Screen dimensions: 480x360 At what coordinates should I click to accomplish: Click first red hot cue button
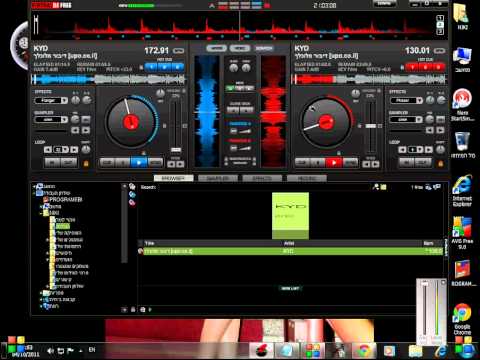[x=412, y=67]
